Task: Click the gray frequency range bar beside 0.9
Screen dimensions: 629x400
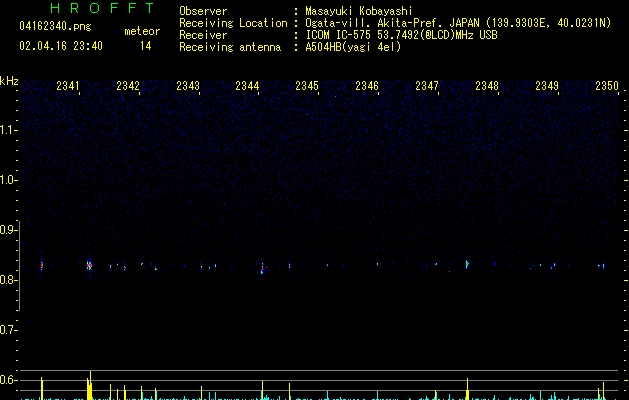Action: (19, 266)
